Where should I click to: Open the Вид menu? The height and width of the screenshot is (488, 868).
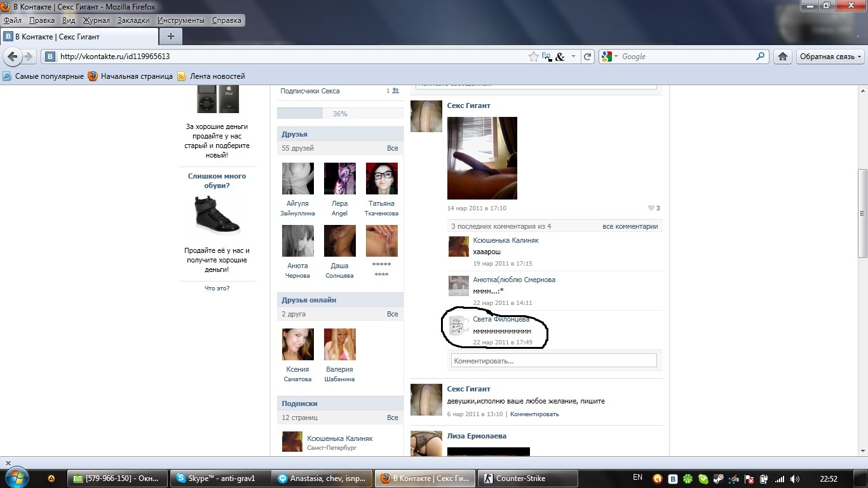pos(69,20)
